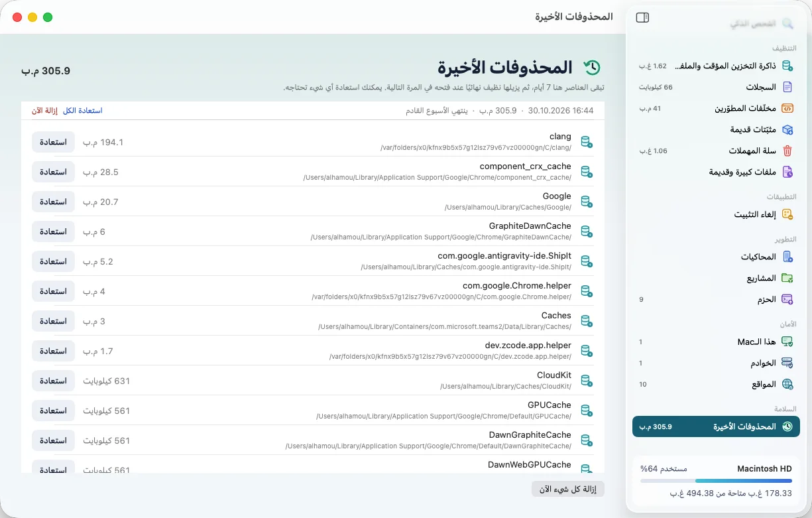Click استعادة الكل link
Screen dimensions: 812x518
pyautogui.click(x=83, y=111)
